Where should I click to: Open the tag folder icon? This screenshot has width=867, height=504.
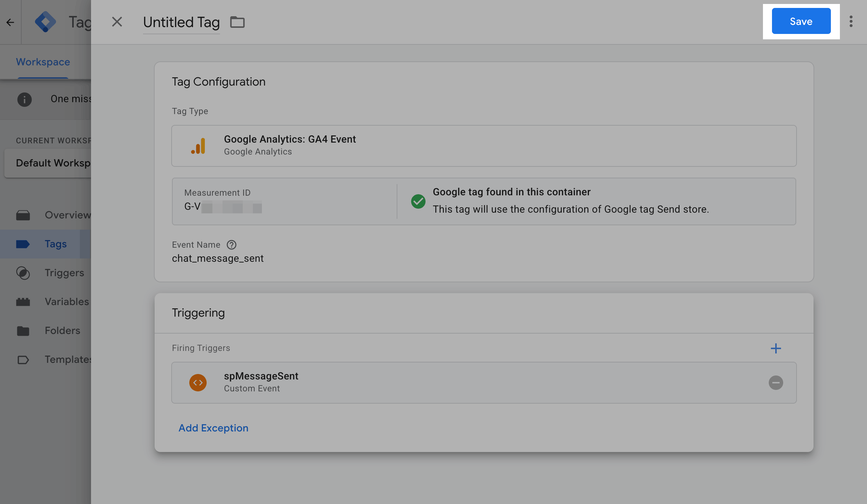pos(237,22)
